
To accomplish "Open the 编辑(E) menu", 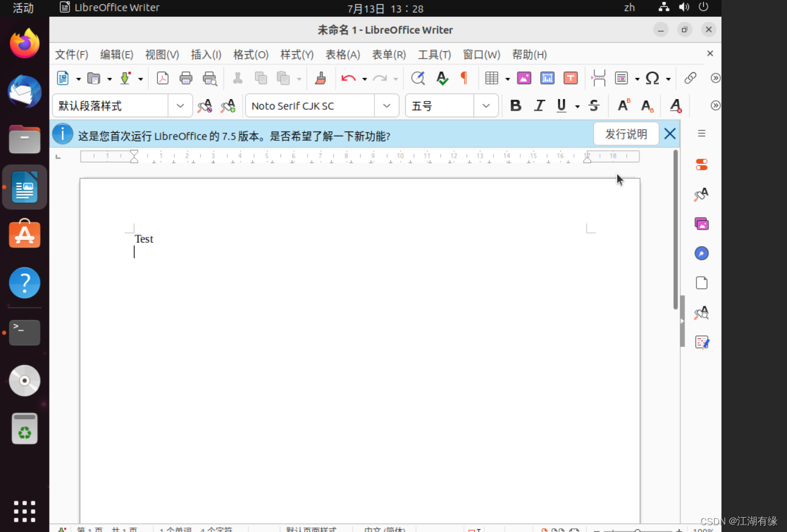I will click(x=117, y=55).
